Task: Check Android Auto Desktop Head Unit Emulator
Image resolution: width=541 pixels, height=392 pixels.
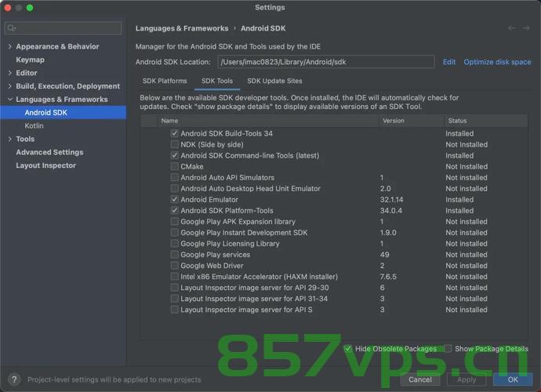Action: pyautogui.click(x=175, y=188)
